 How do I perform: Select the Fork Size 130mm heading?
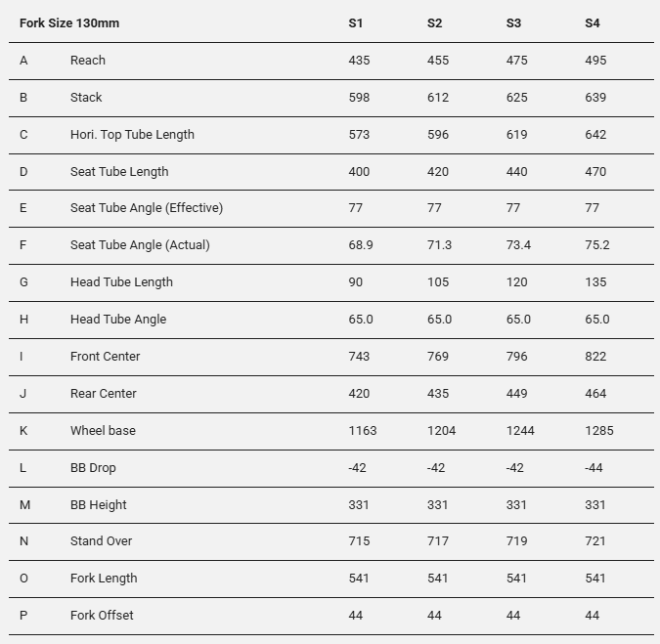click(69, 23)
